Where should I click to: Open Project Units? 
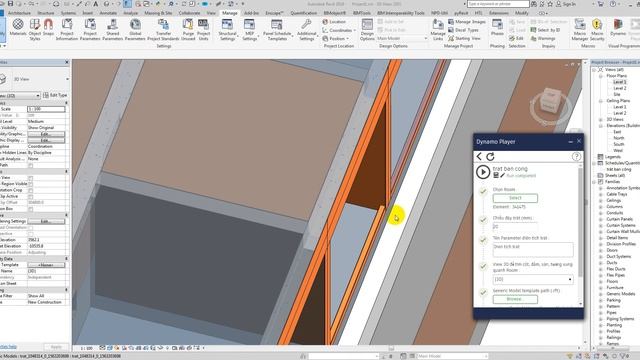(x=203, y=29)
